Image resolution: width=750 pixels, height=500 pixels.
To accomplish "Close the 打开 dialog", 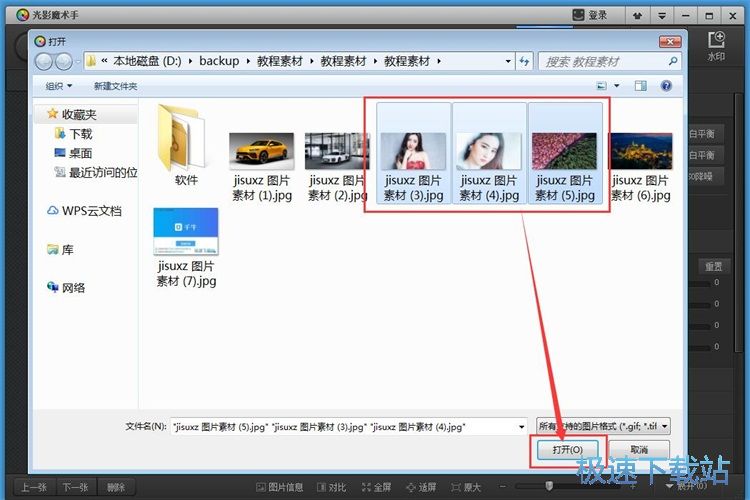I will click(670, 42).
